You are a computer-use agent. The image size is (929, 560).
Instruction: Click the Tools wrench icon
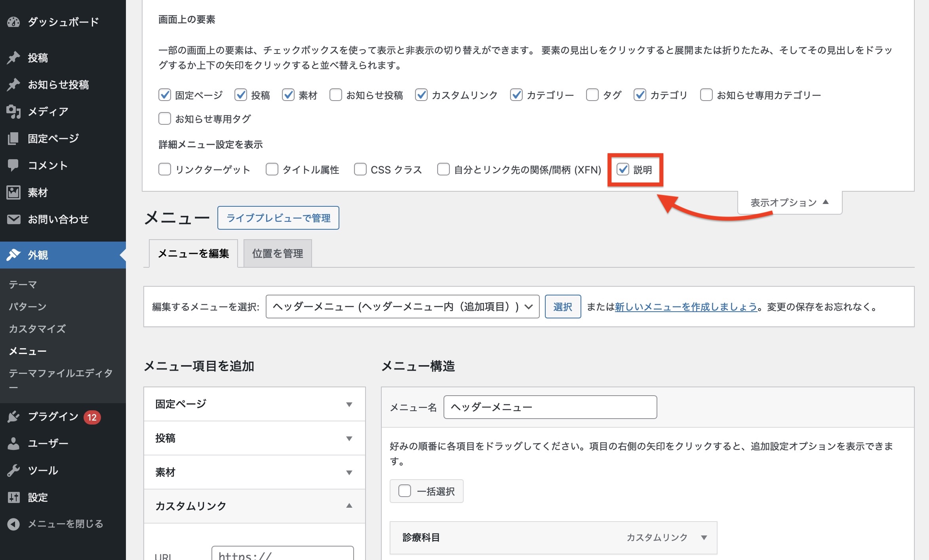click(13, 470)
